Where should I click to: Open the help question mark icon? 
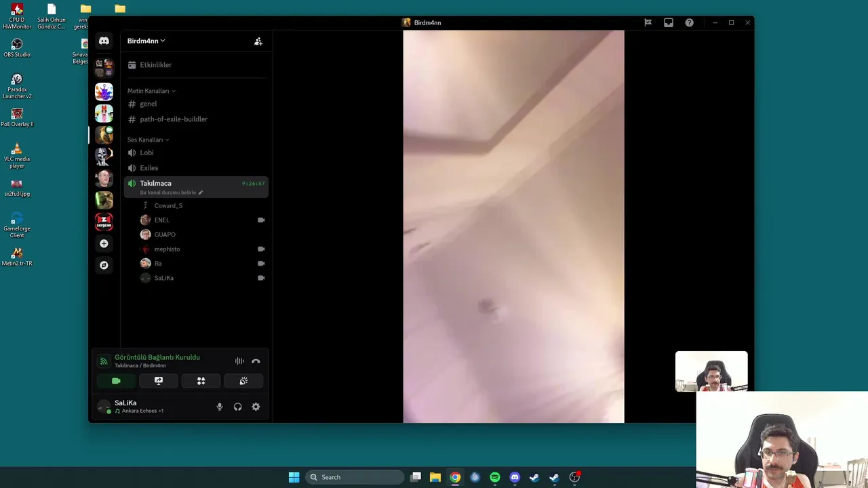pos(689,22)
